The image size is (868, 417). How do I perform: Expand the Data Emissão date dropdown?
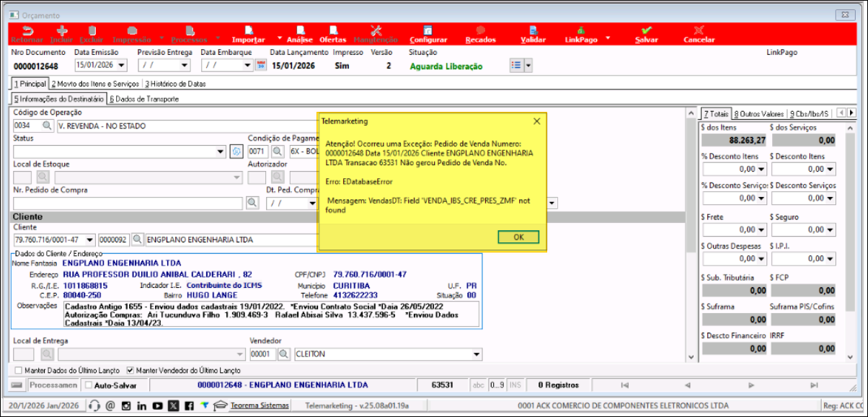coord(121,66)
